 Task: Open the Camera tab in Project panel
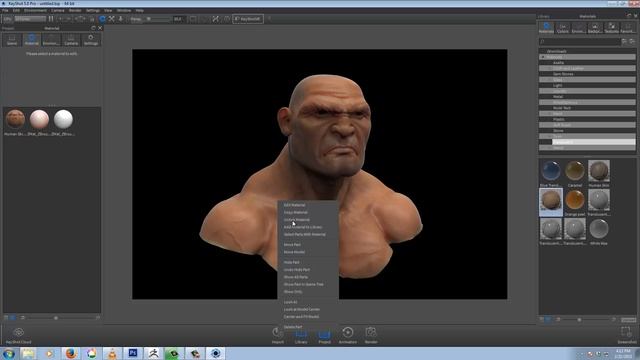tap(71, 40)
